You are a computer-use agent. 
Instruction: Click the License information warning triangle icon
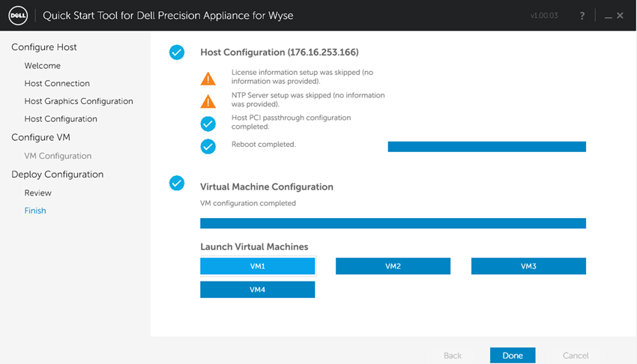(x=208, y=79)
